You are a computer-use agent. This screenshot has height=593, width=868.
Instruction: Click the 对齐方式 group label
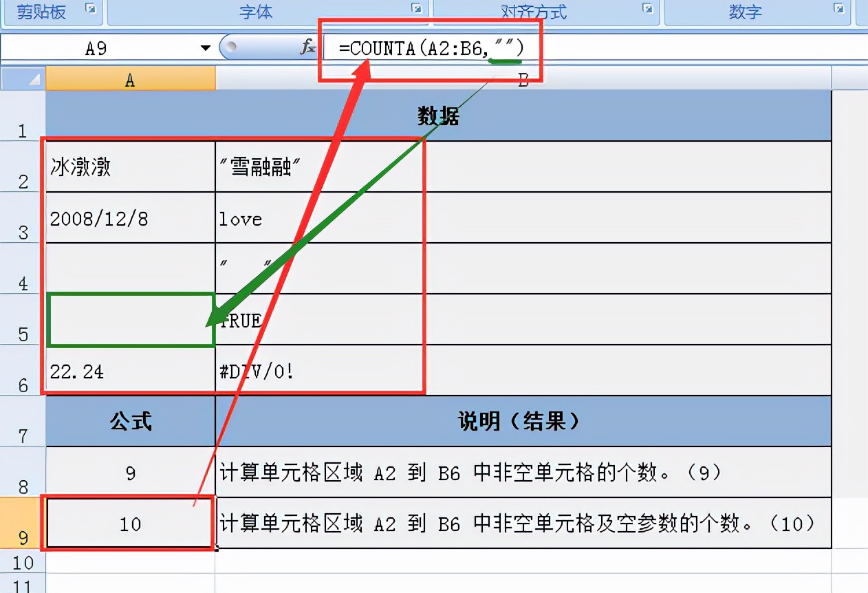tap(534, 12)
